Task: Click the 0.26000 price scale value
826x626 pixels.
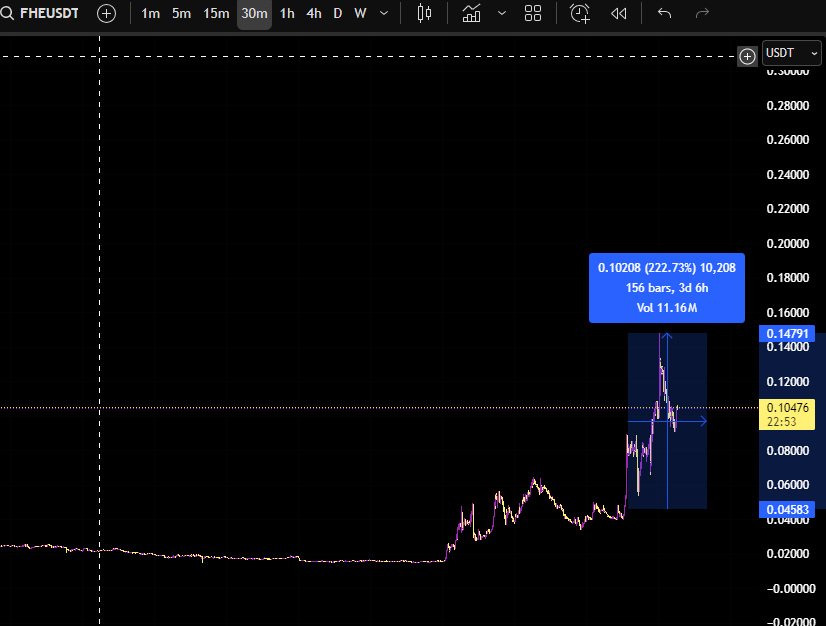Action: [x=788, y=140]
